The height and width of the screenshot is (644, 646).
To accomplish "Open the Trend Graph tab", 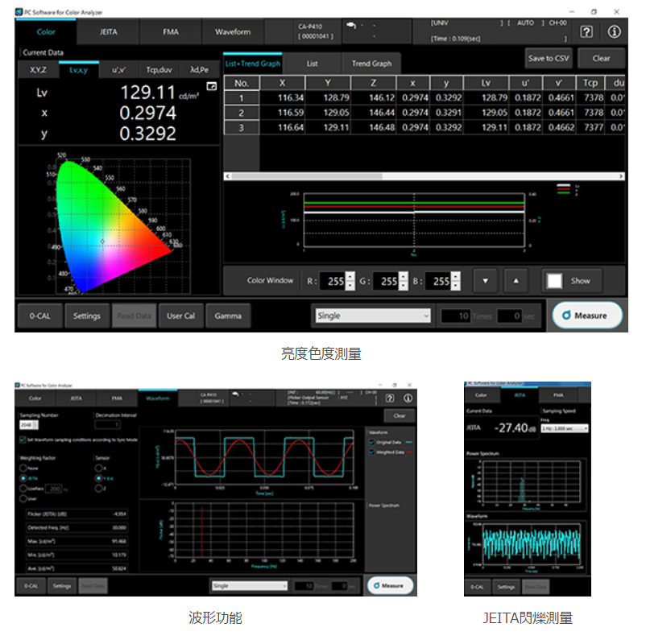I will (x=371, y=64).
